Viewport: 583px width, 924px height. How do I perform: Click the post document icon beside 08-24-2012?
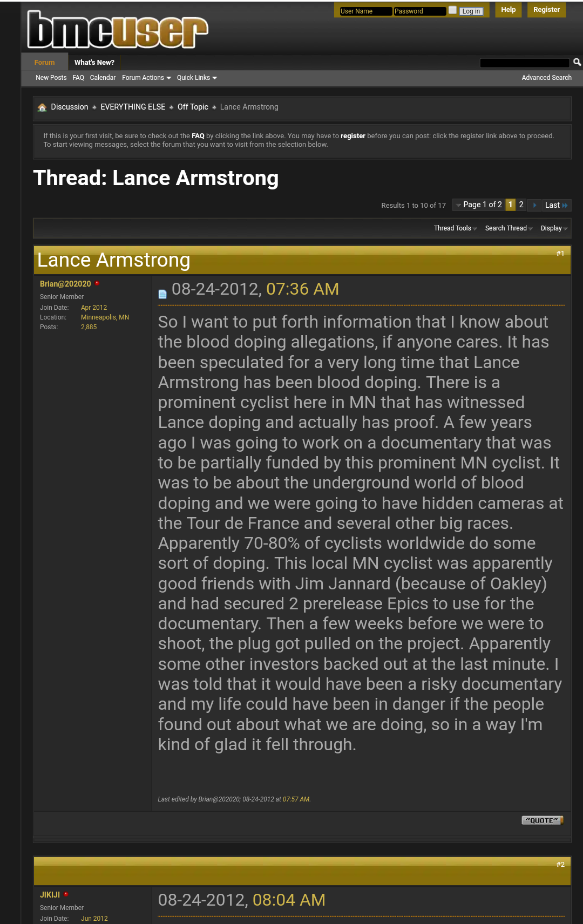162,294
